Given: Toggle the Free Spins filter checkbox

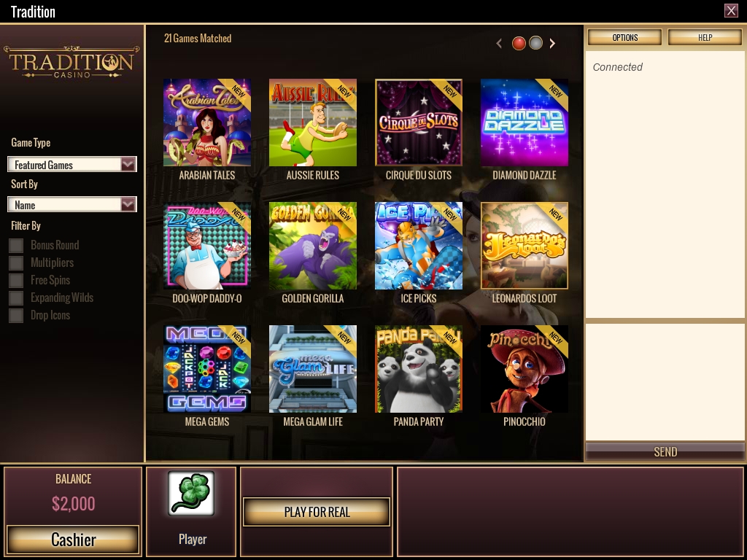Looking at the screenshot, I should tap(16, 281).
